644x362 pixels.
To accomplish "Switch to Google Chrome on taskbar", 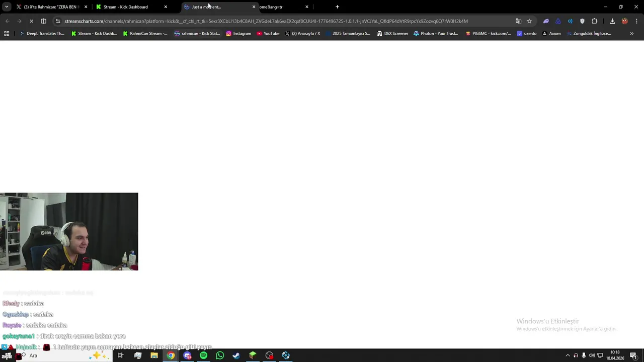I will point(171,355).
